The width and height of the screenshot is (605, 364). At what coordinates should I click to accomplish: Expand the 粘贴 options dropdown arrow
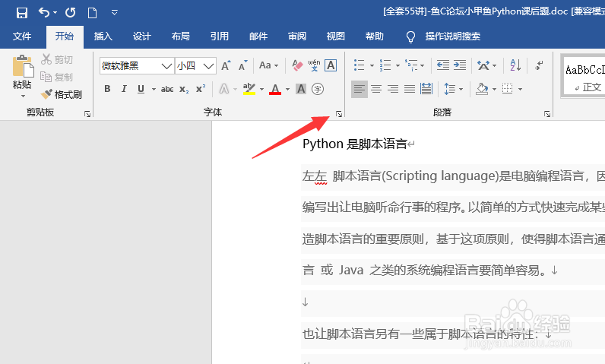pyautogui.click(x=23, y=96)
